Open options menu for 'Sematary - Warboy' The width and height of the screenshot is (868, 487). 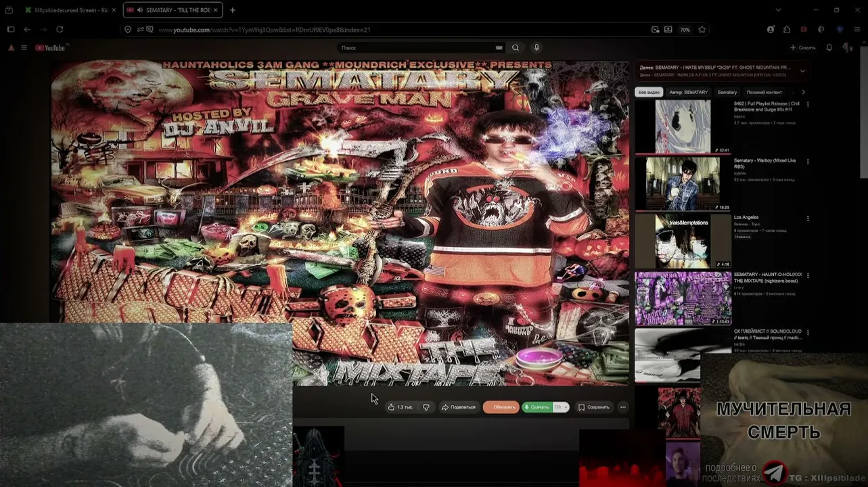pyautogui.click(x=808, y=162)
